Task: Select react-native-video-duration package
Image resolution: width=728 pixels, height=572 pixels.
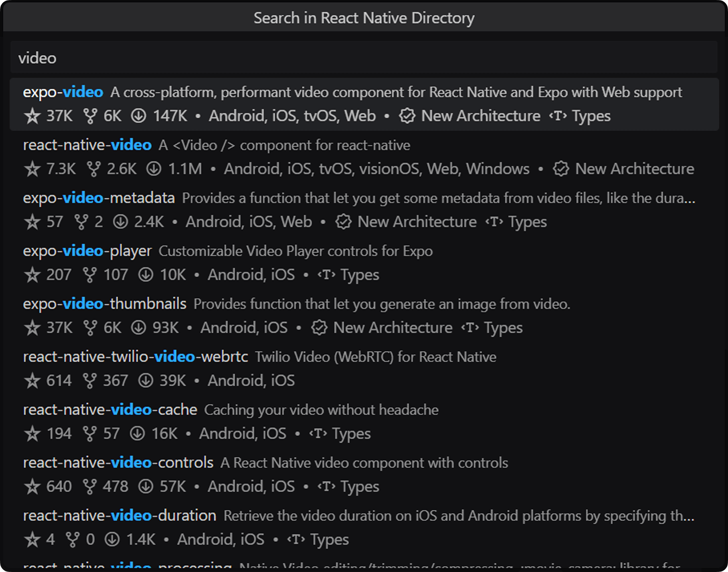Action: 364,527
